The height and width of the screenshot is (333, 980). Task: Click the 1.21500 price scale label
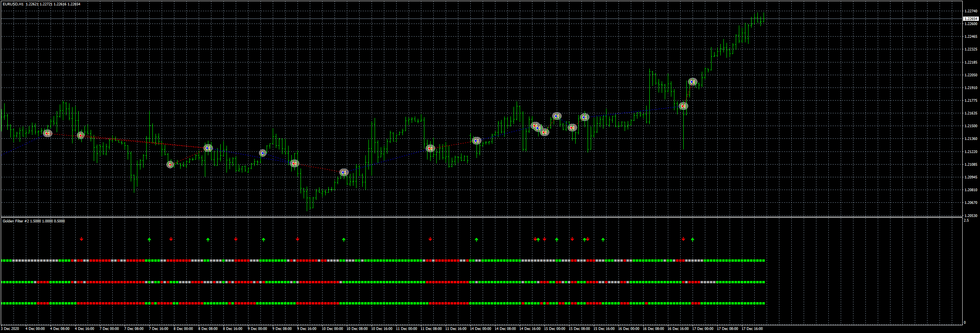971,126
